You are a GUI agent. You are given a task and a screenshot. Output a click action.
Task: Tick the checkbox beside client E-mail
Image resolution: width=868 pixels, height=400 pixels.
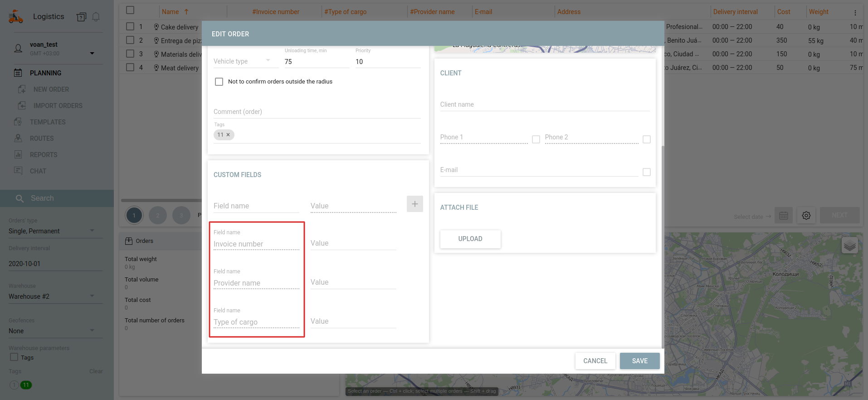(x=646, y=172)
